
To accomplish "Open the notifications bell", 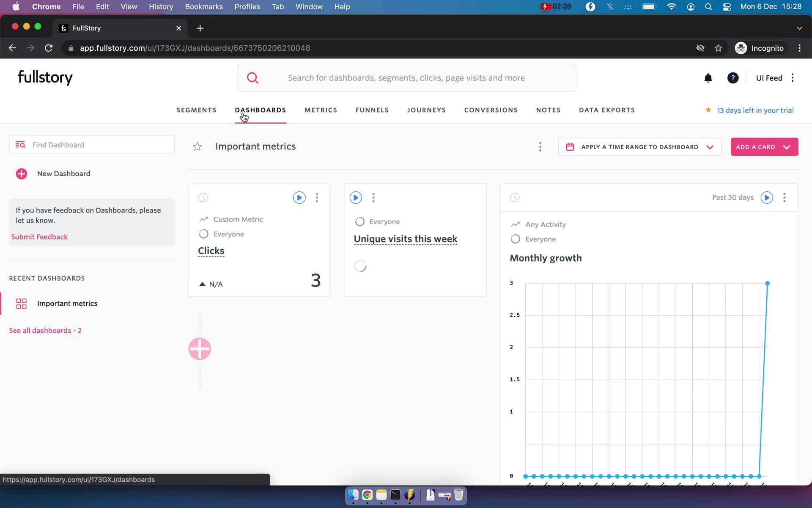I will (x=708, y=78).
